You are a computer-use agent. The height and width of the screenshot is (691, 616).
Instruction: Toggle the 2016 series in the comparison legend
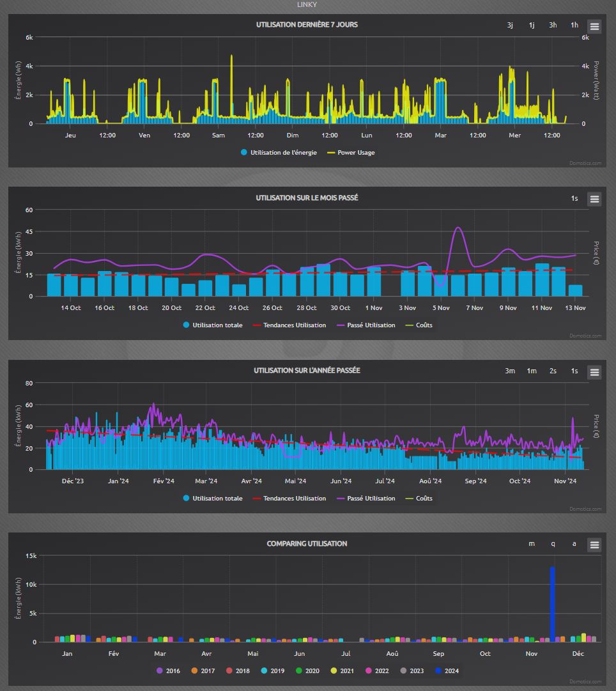point(168,671)
